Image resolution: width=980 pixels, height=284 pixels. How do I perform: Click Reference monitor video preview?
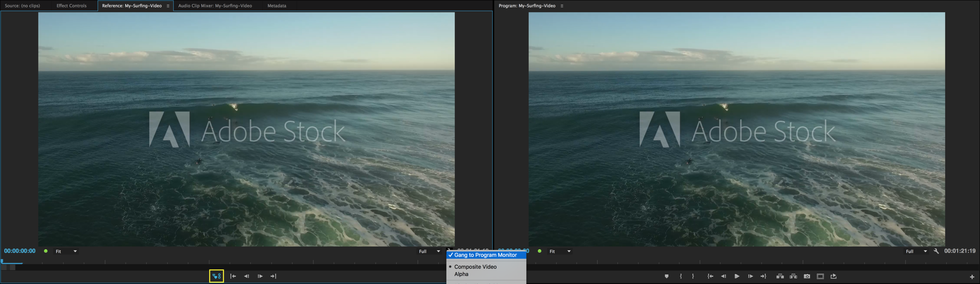tap(246, 129)
